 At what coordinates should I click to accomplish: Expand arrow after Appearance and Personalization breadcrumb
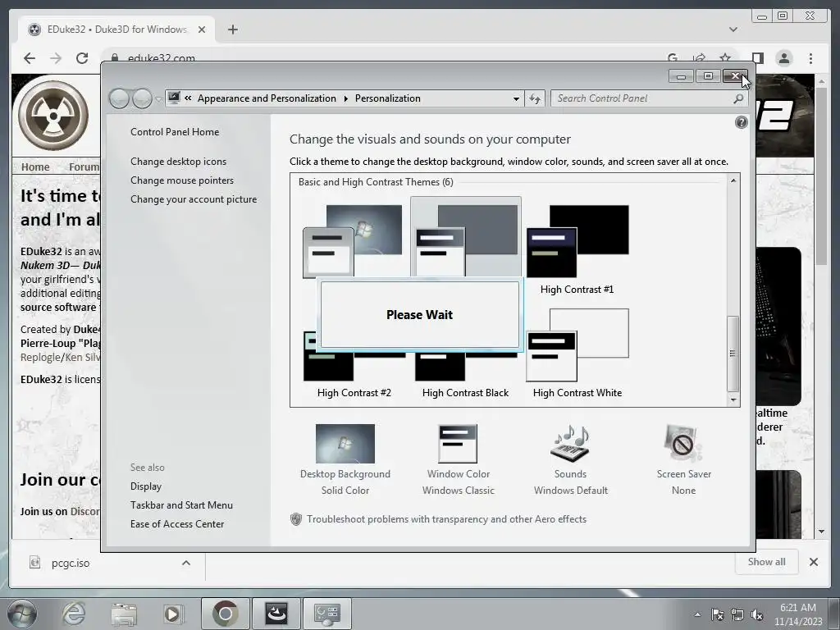345,98
